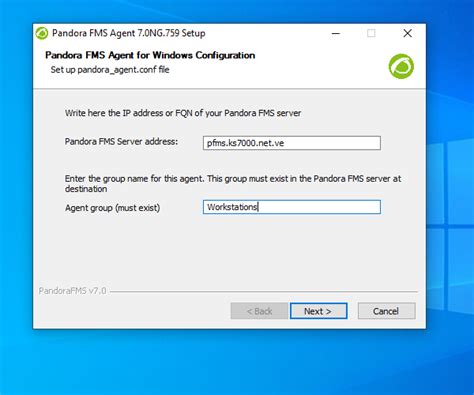Image resolution: width=474 pixels, height=395 pixels.
Task: Click 'Write here the IP address' instruction text
Action: [x=183, y=113]
